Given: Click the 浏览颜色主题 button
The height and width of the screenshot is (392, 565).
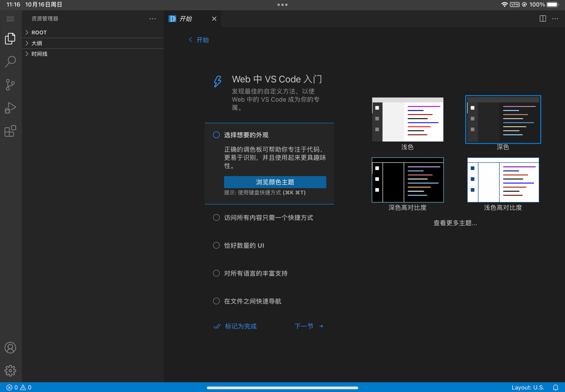Looking at the screenshot, I should [x=275, y=182].
